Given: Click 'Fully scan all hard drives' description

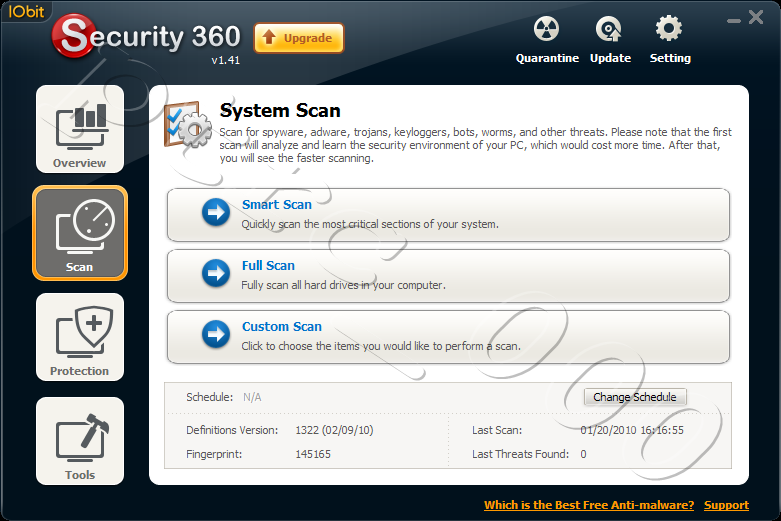Looking at the screenshot, I should point(343,285).
